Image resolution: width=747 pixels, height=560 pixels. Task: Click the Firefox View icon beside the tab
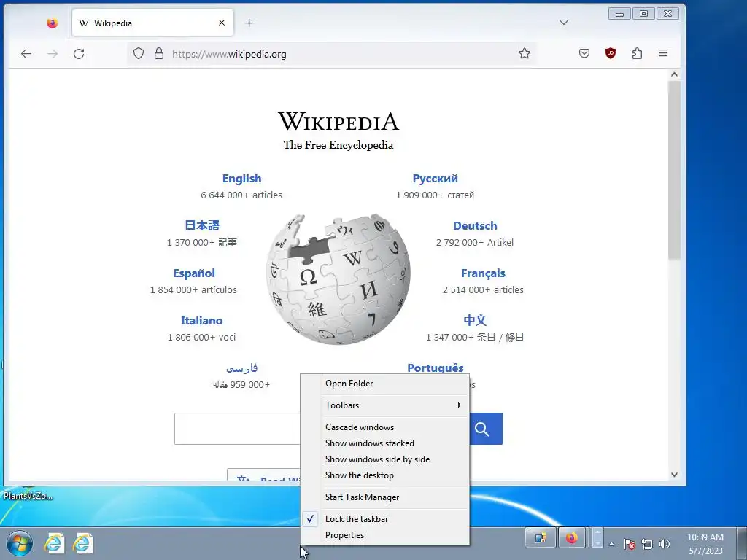click(53, 23)
